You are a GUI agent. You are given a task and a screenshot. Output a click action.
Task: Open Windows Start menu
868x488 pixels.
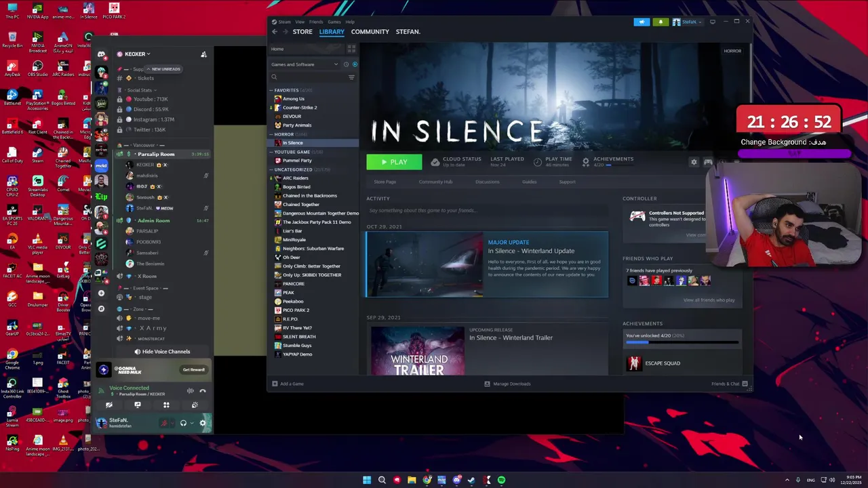point(367,480)
